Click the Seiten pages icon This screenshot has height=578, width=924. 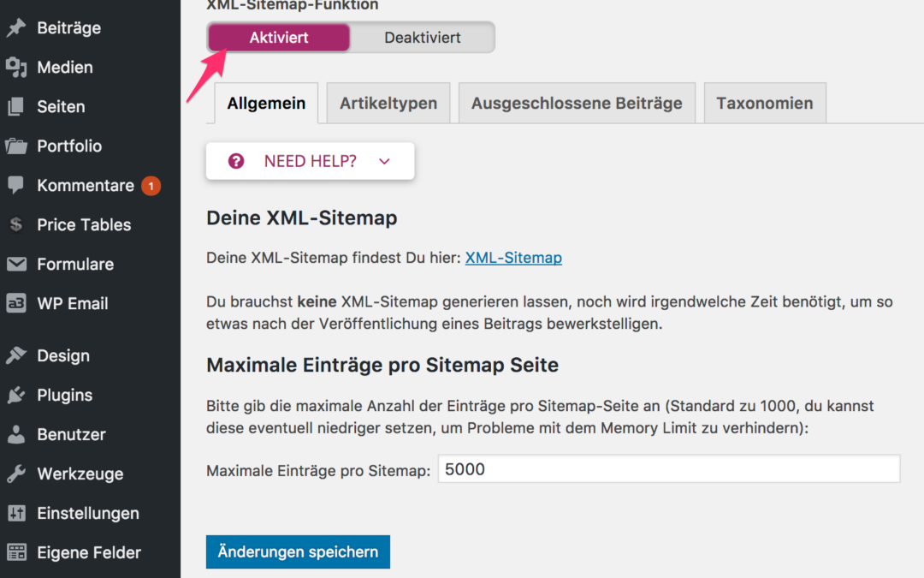point(16,107)
